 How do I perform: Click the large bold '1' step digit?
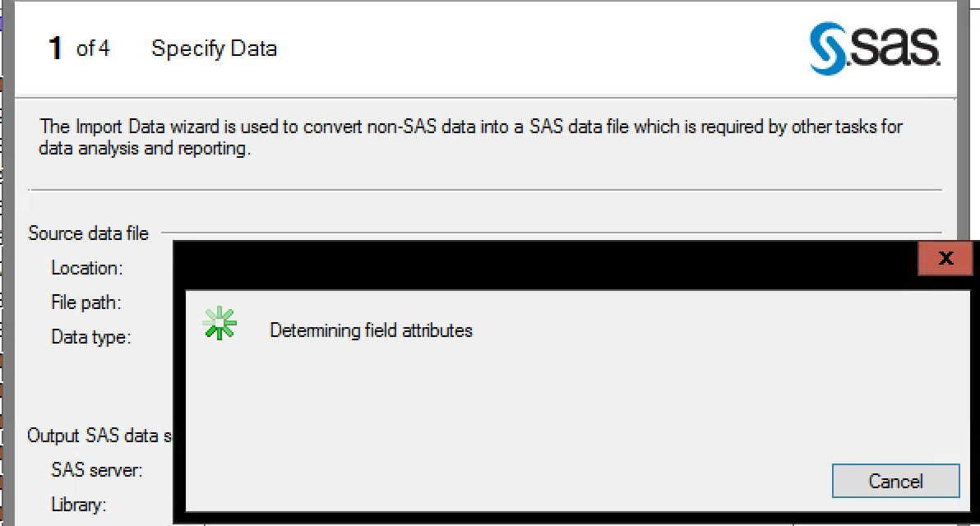[55, 48]
